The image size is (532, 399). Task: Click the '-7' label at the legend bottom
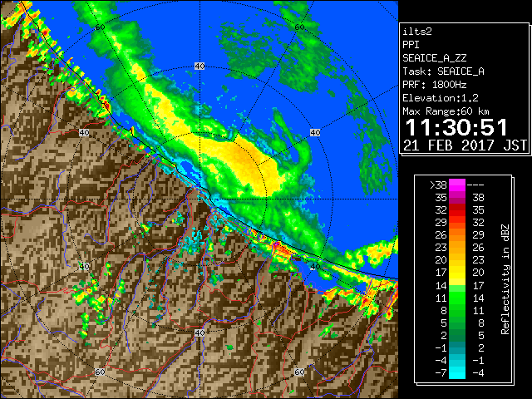(441, 373)
